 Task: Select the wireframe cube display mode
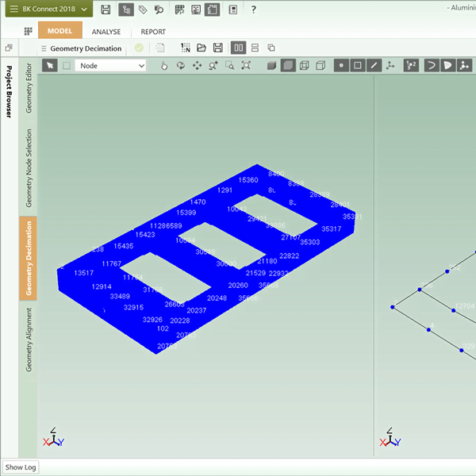pos(305,66)
